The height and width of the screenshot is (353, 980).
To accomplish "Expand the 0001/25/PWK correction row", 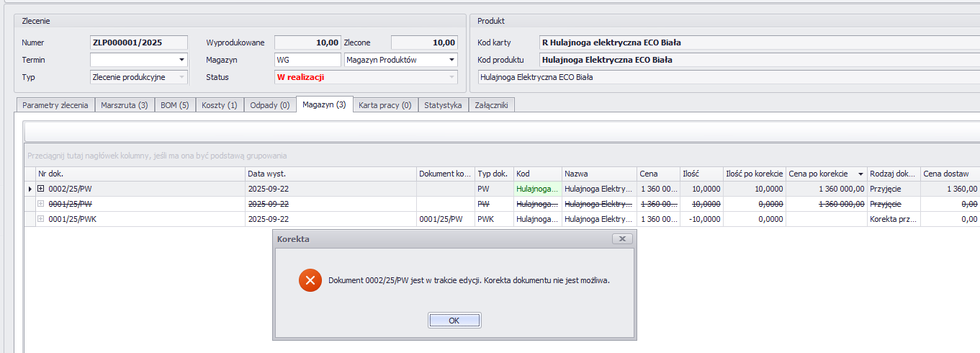I will coord(41,219).
